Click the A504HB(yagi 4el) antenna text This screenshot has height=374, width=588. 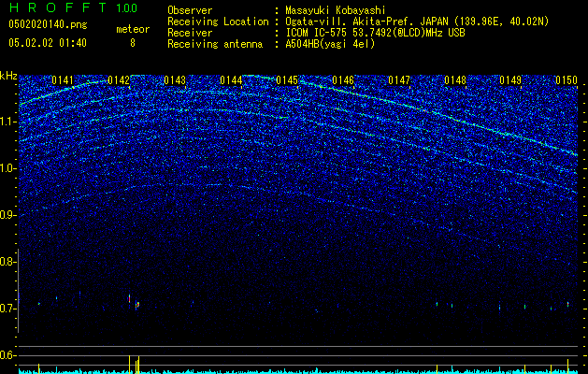coord(330,44)
